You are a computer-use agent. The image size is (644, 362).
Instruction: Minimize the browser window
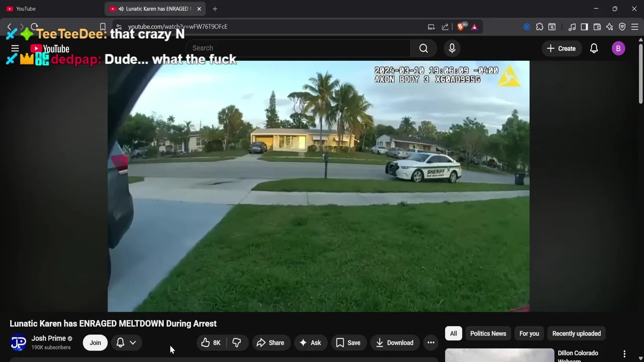pyautogui.click(x=596, y=9)
